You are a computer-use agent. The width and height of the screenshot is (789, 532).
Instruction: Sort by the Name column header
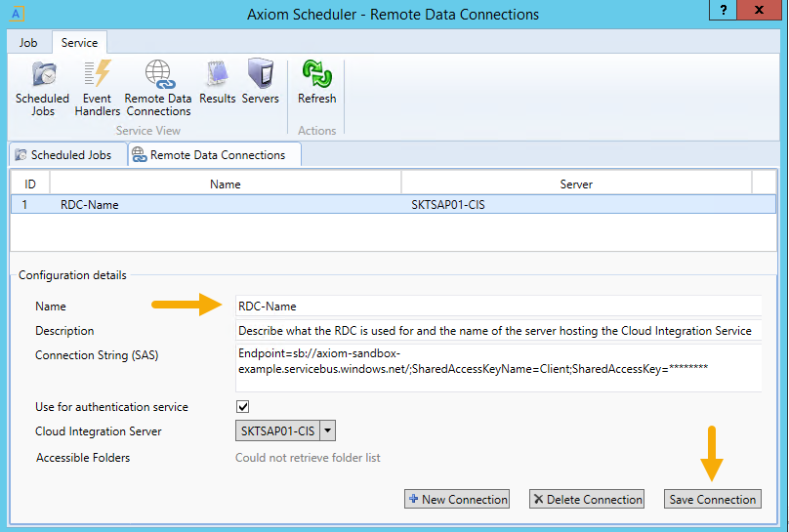pos(226,184)
